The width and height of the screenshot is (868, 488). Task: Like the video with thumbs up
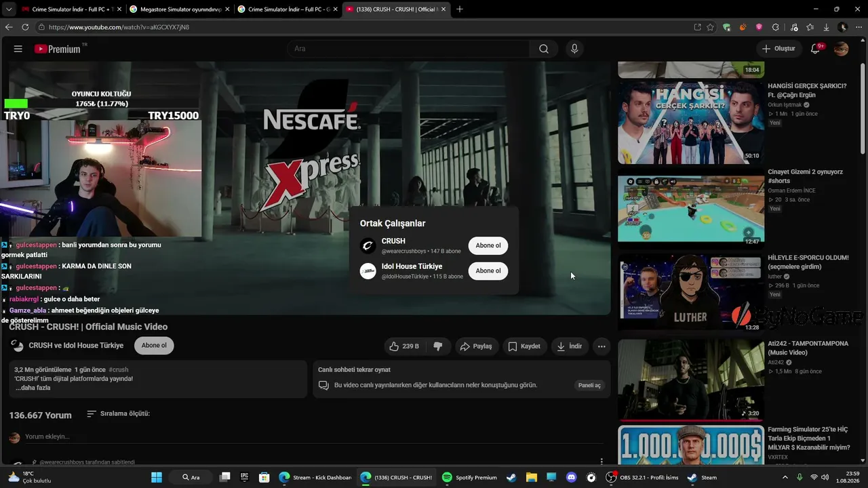click(x=404, y=346)
